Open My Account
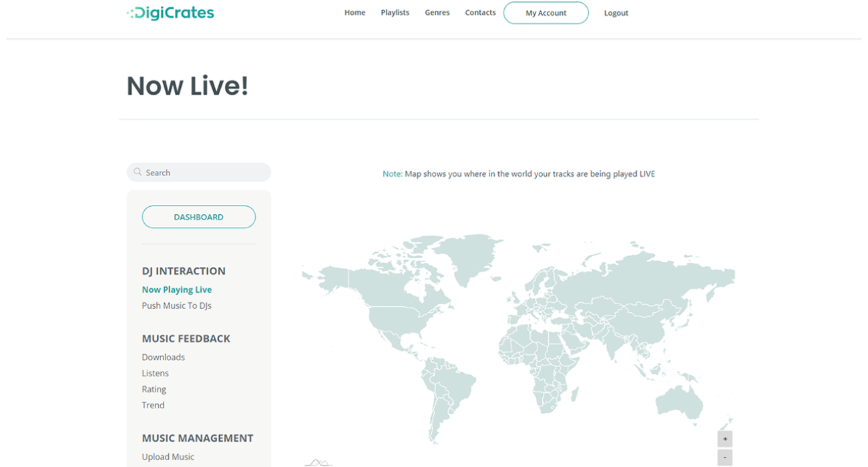 [546, 13]
